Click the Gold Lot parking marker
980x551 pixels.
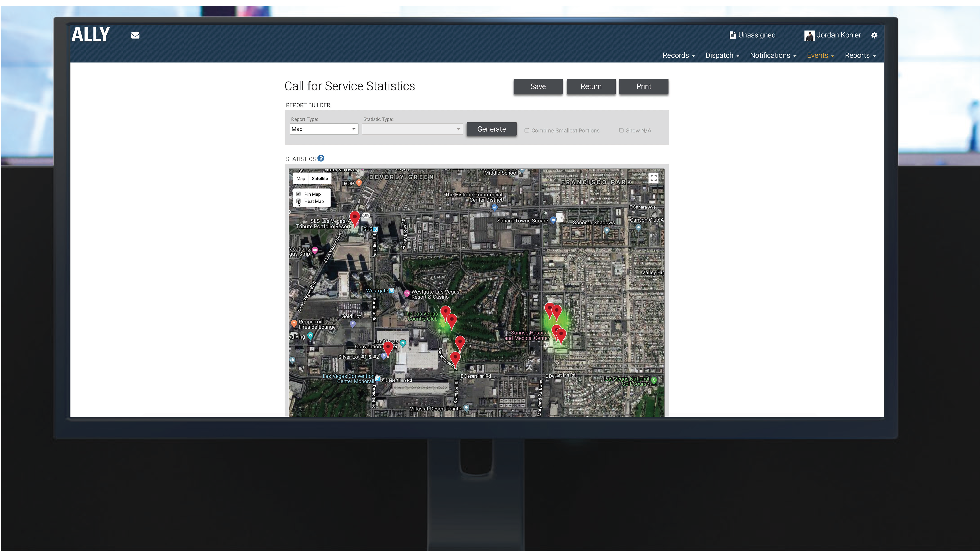(x=352, y=324)
